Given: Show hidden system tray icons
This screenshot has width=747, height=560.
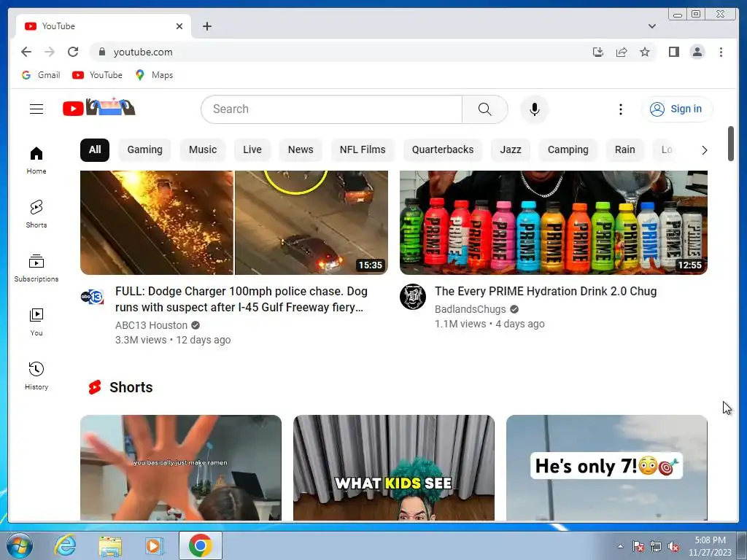Looking at the screenshot, I should pyautogui.click(x=620, y=546).
